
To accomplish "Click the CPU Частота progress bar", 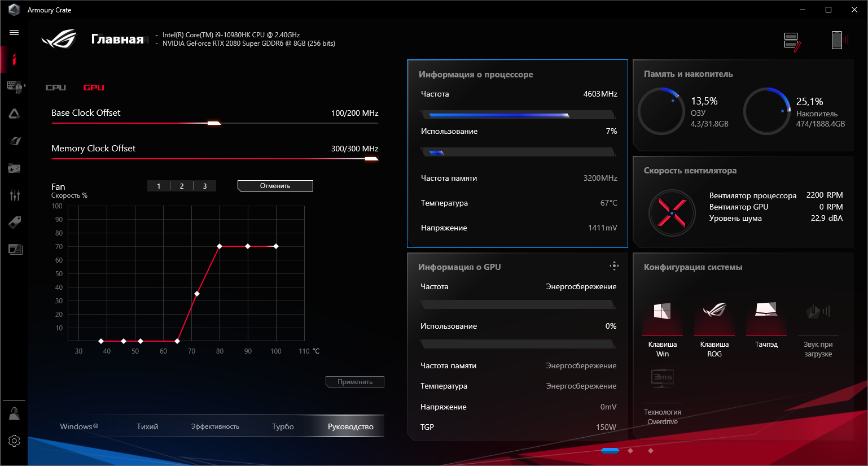I will click(518, 115).
